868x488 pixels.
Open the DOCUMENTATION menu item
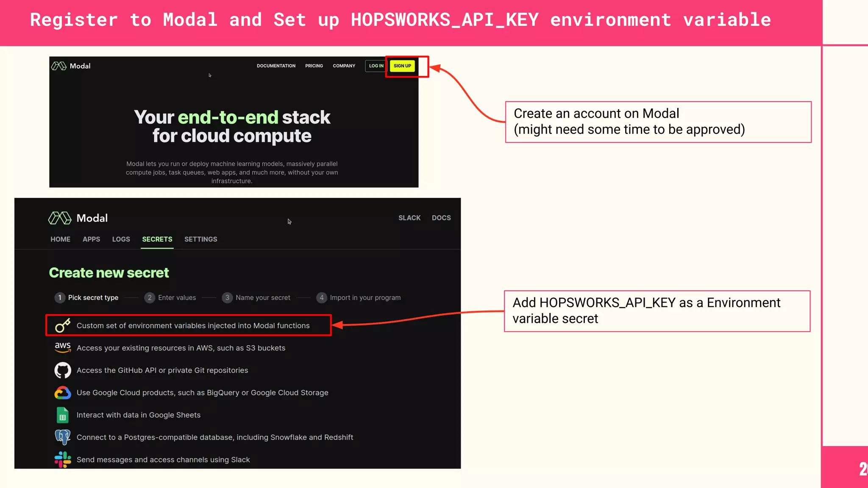pyautogui.click(x=276, y=66)
